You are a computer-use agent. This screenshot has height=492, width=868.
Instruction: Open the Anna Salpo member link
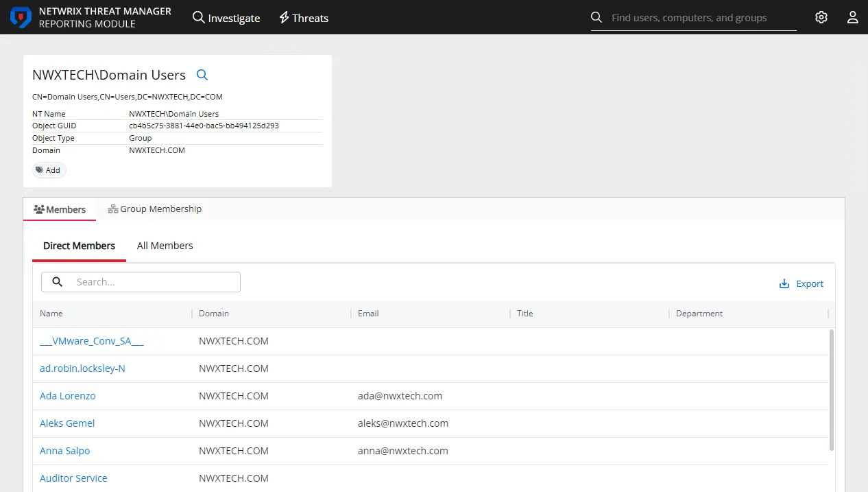pos(65,451)
